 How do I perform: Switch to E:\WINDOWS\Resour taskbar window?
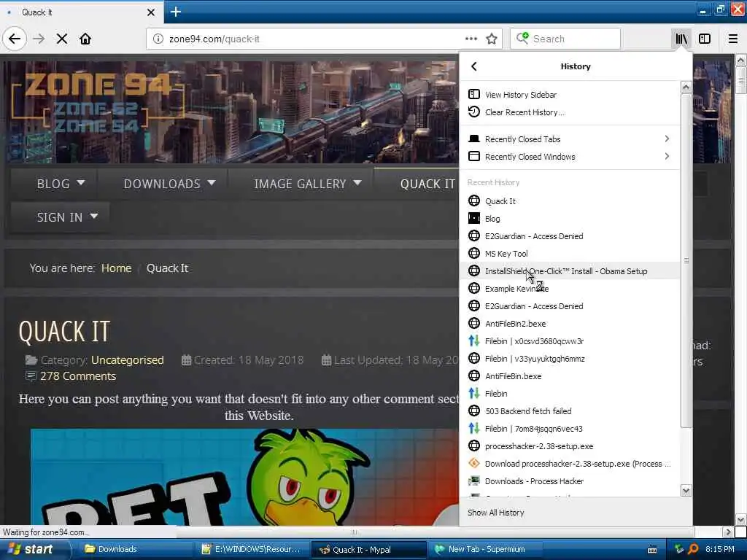tap(252, 549)
